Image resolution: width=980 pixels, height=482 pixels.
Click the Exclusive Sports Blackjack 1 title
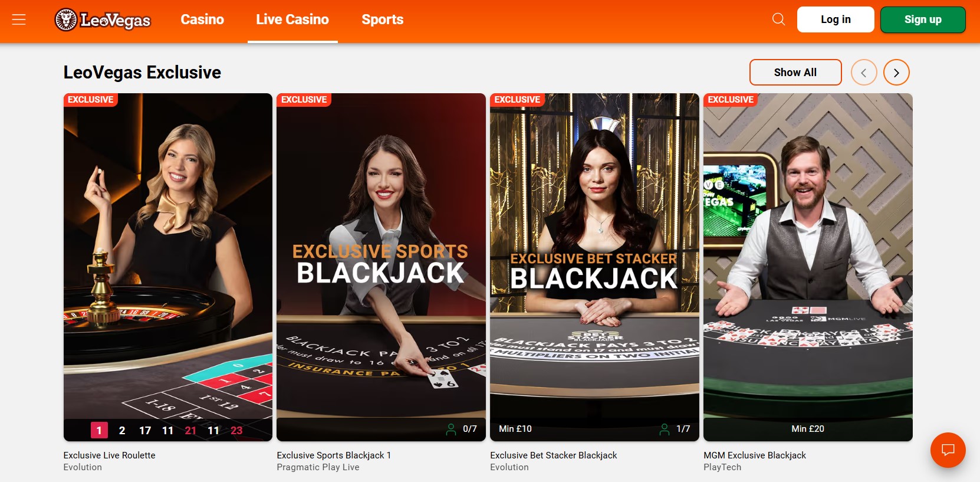coord(334,455)
